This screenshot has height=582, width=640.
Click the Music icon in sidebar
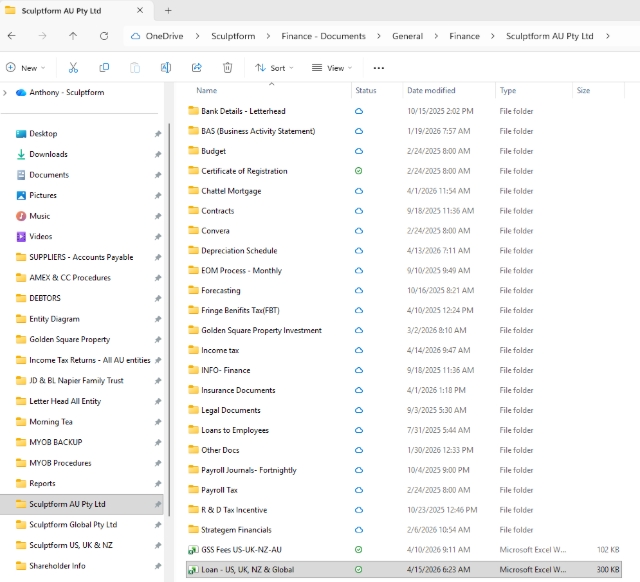click(x=21, y=216)
